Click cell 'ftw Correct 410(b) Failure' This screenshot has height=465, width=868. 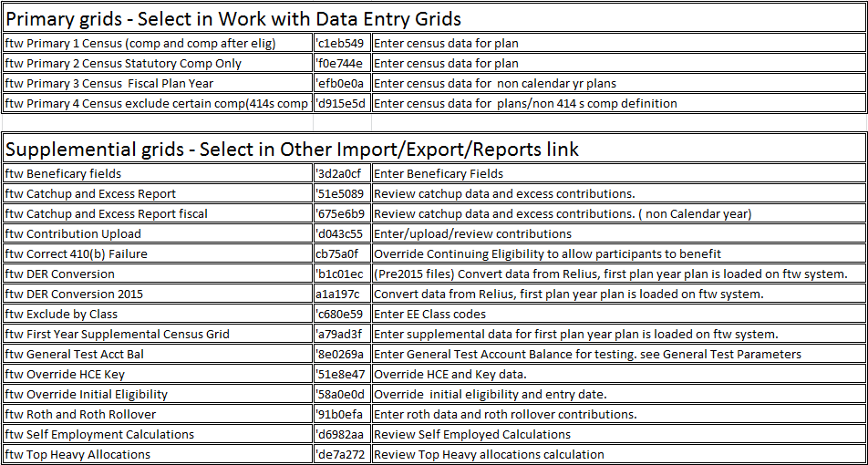157,253
